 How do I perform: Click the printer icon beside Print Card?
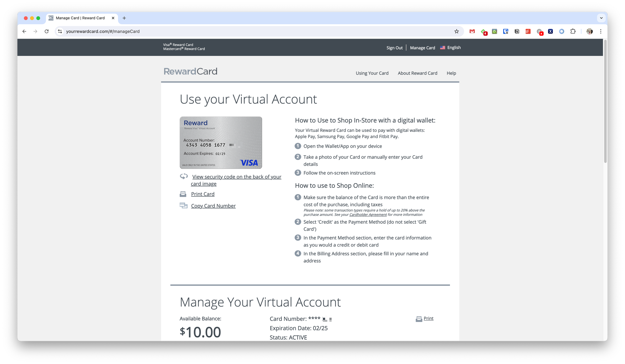tap(183, 194)
